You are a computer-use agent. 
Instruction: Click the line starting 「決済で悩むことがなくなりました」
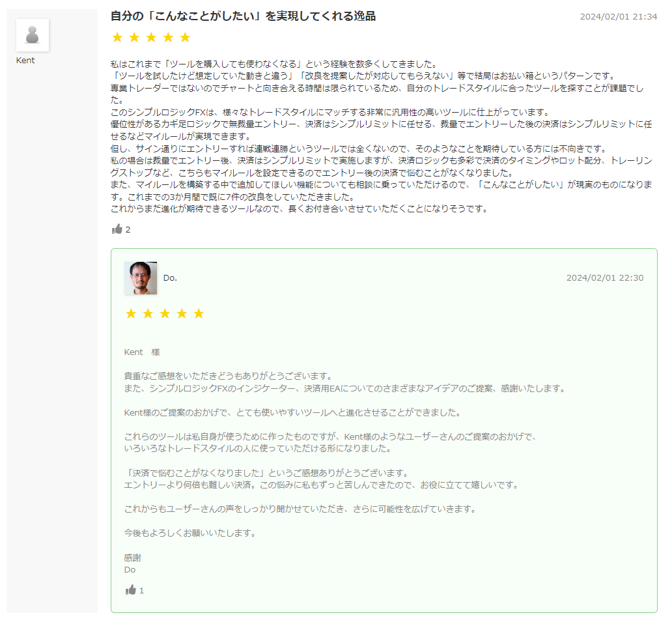(x=267, y=473)
